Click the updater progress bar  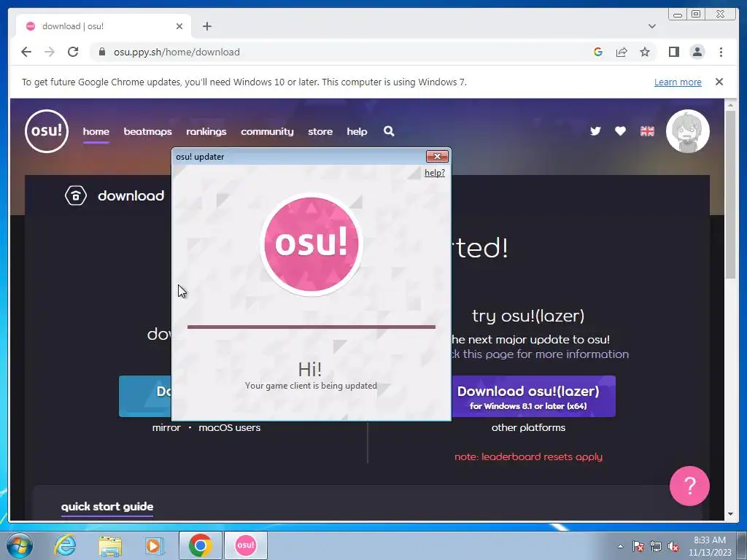coord(311,327)
